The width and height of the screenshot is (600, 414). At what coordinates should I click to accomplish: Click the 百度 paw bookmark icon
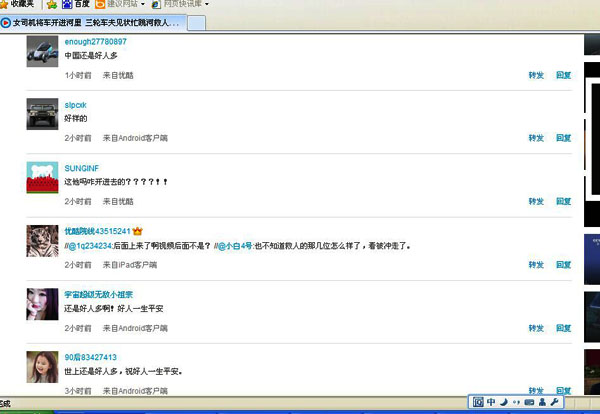(x=66, y=5)
